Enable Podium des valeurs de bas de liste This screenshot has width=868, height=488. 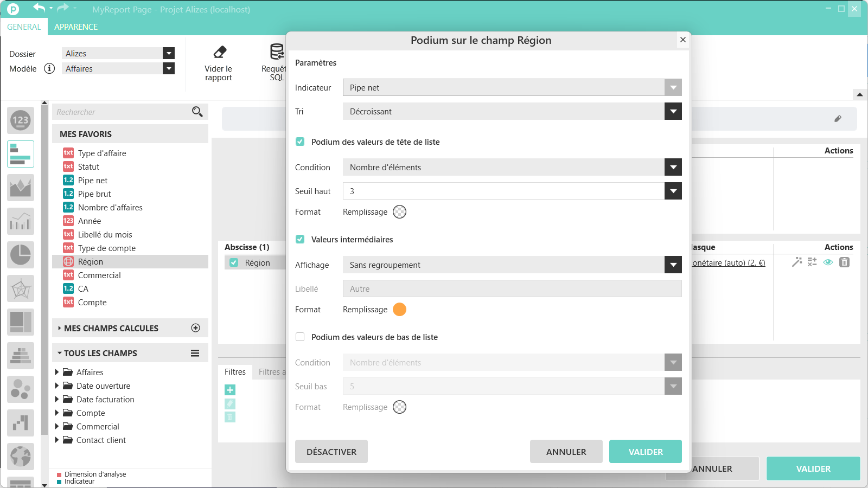pyautogui.click(x=300, y=337)
